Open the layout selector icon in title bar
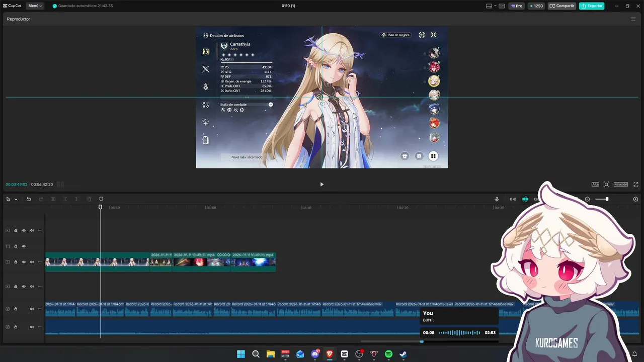Image resolution: width=644 pixels, height=362 pixels. tap(489, 6)
